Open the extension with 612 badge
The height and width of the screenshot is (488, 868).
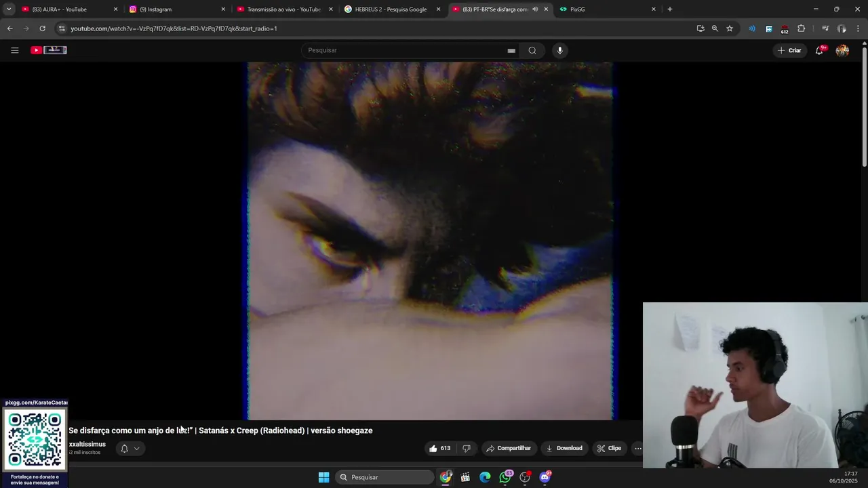[785, 28]
